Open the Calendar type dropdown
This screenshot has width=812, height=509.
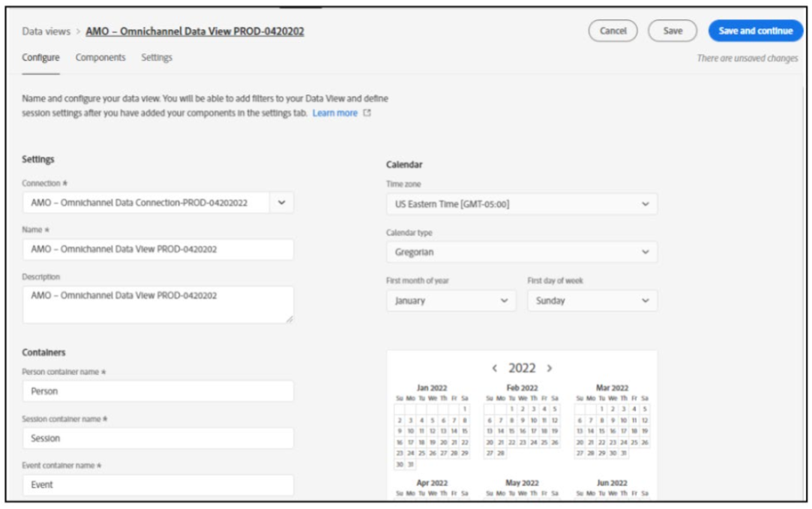pyautogui.click(x=522, y=252)
